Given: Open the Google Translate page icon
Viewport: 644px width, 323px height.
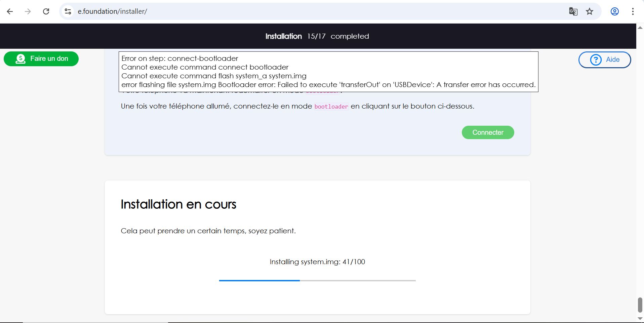Looking at the screenshot, I should pyautogui.click(x=573, y=11).
